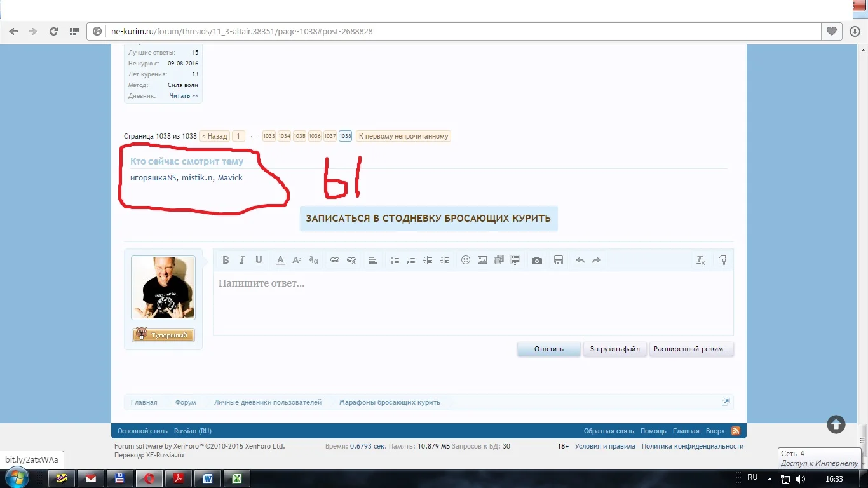Viewport: 868px width, 488px height.
Task: Click the camera upload icon
Action: tap(537, 260)
